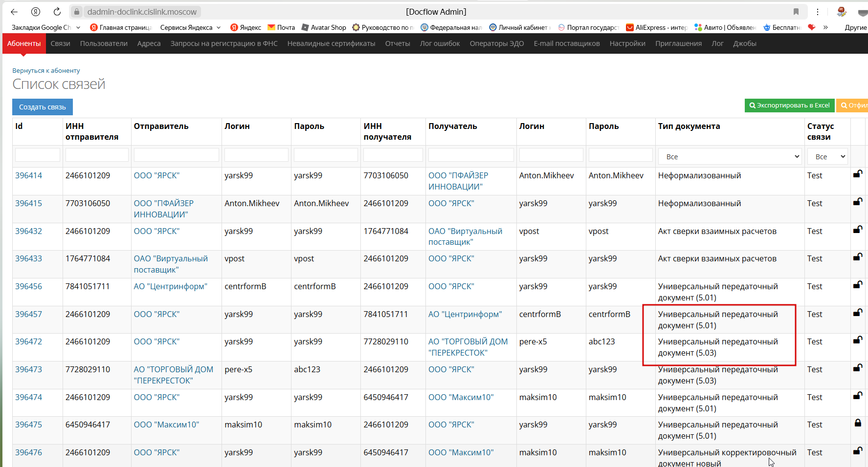The image size is (868, 467).
Task: Open the Настройки menu item
Action: point(627,43)
